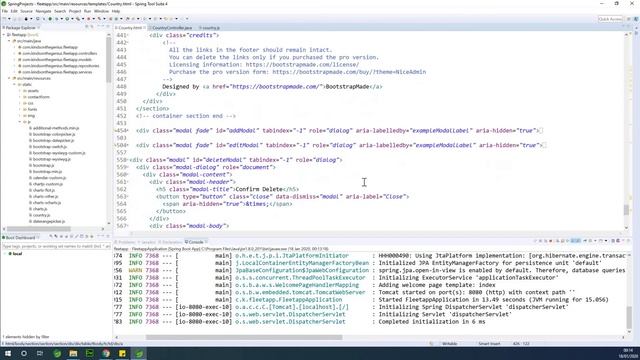
Task: Open the Run menu
Action: pyautogui.click(x=87, y=11)
